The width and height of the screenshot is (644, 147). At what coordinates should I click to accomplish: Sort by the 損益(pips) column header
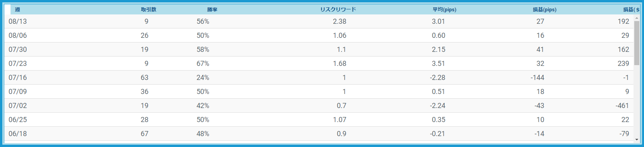tap(545, 10)
